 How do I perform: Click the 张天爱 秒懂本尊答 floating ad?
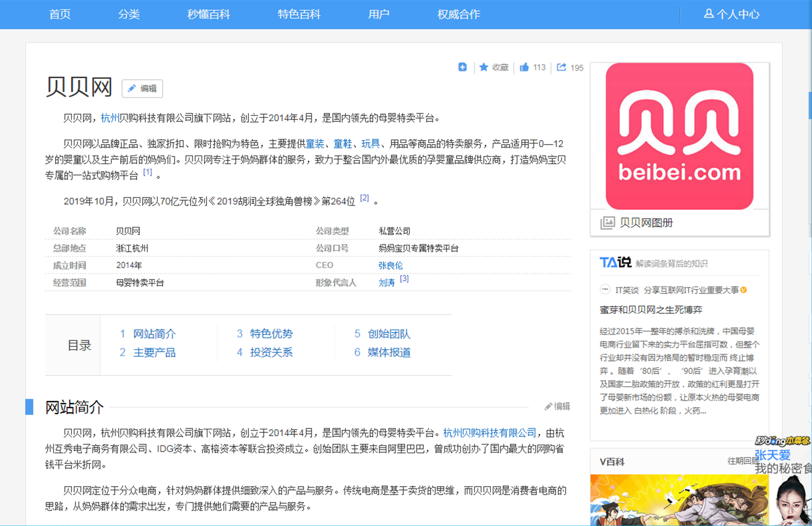pyautogui.click(x=783, y=480)
